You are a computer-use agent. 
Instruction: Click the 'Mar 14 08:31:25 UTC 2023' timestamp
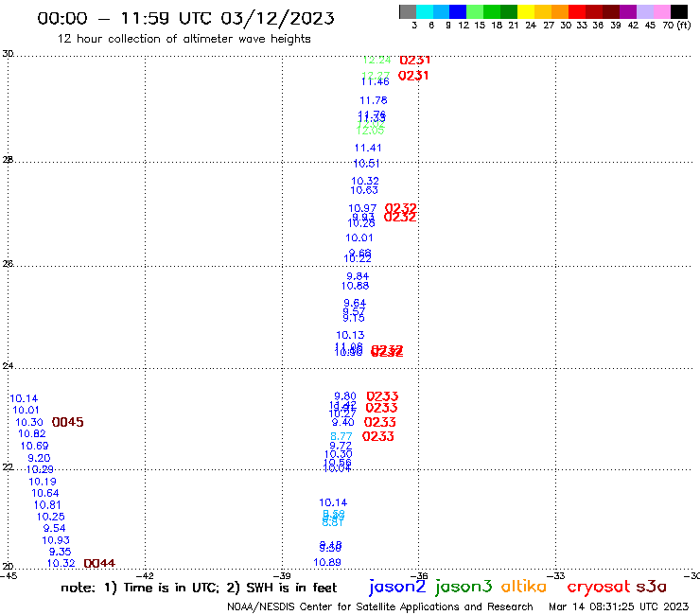click(x=619, y=606)
